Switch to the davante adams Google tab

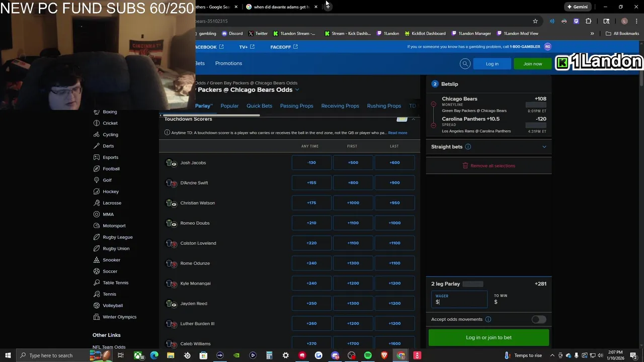click(282, 7)
